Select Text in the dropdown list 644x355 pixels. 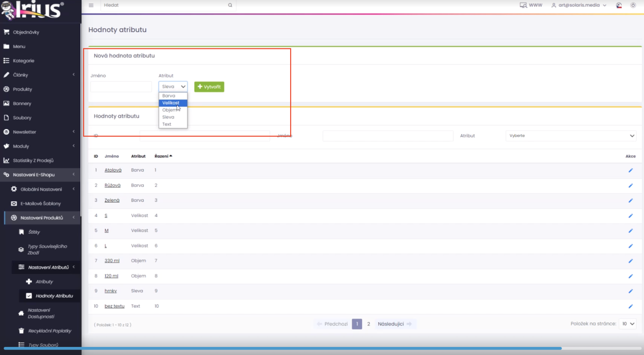tap(173, 124)
